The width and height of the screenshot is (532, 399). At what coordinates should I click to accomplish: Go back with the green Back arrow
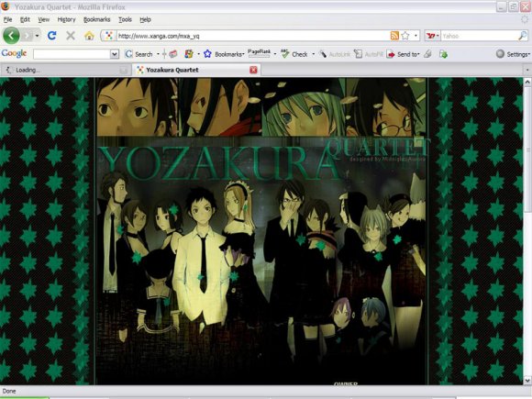[11, 35]
